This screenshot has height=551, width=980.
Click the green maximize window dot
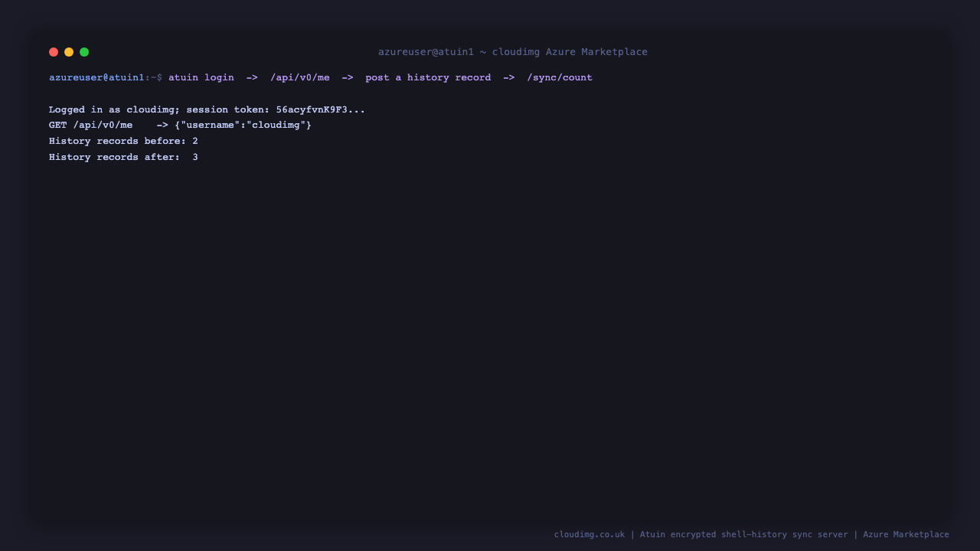[x=84, y=52]
